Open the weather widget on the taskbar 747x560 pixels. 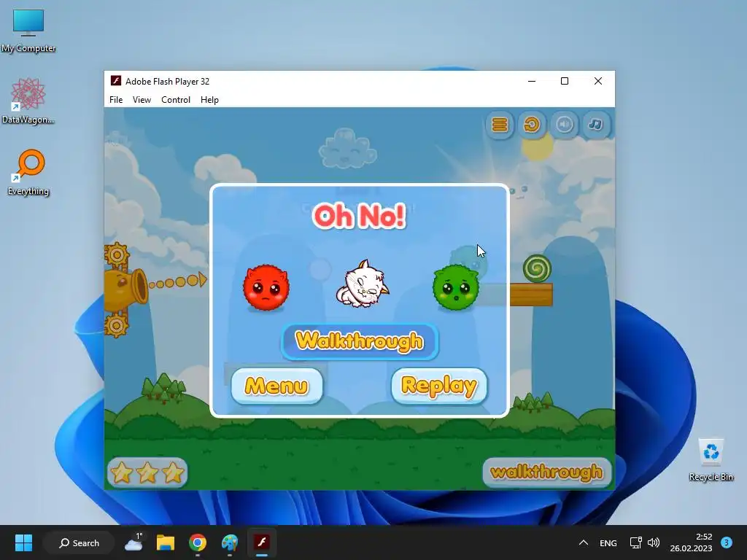[x=134, y=542]
